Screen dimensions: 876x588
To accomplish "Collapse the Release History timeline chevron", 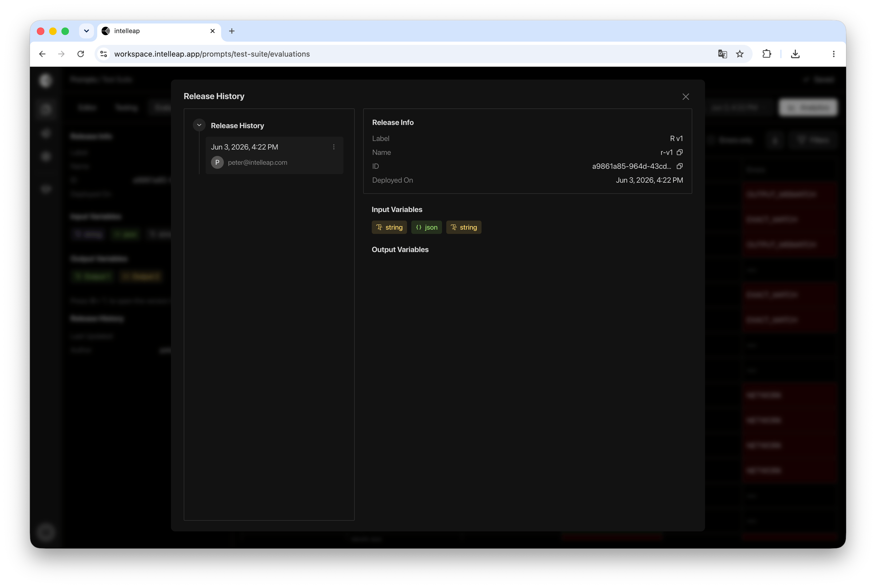I will [199, 125].
